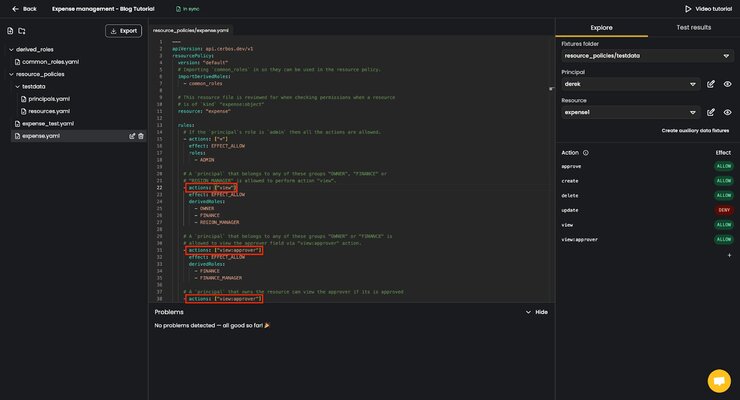The image size is (740, 400).
Task: View the expense1 resource with eye icon
Action: [x=727, y=112]
